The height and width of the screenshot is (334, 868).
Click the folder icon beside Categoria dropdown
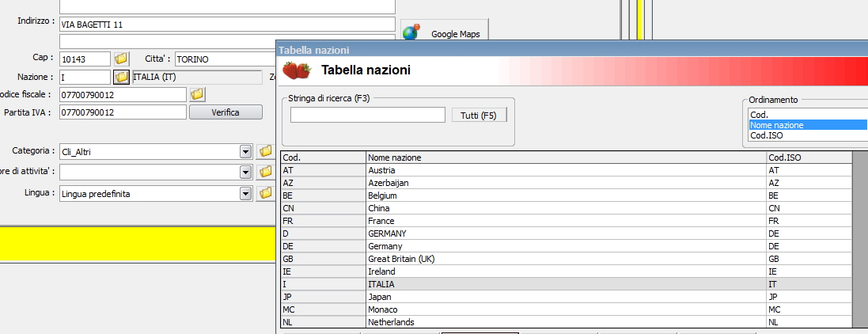pyautogui.click(x=265, y=150)
